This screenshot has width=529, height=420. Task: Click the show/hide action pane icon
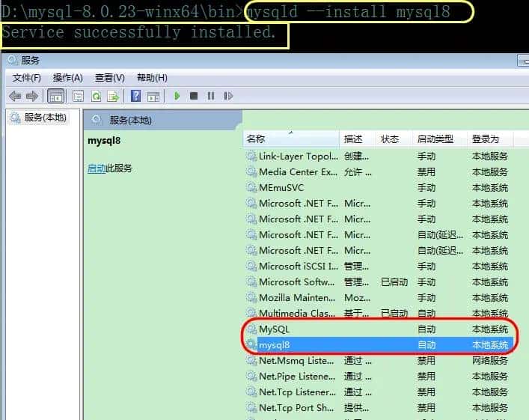pos(153,97)
